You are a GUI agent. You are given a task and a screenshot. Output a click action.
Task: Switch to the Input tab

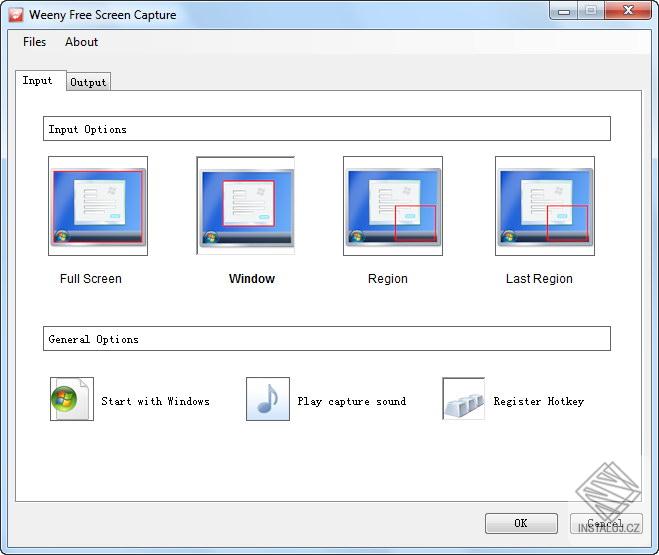(x=41, y=80)
